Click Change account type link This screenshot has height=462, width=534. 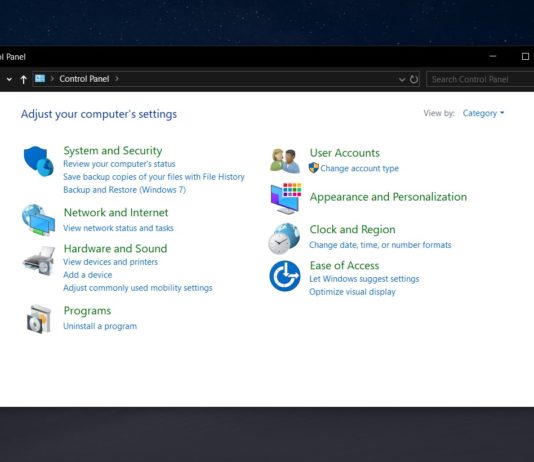[x=360, y=168]
